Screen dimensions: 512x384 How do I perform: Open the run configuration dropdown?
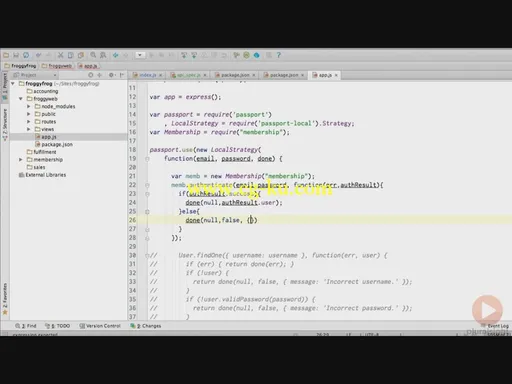click(x=140, y=55)
